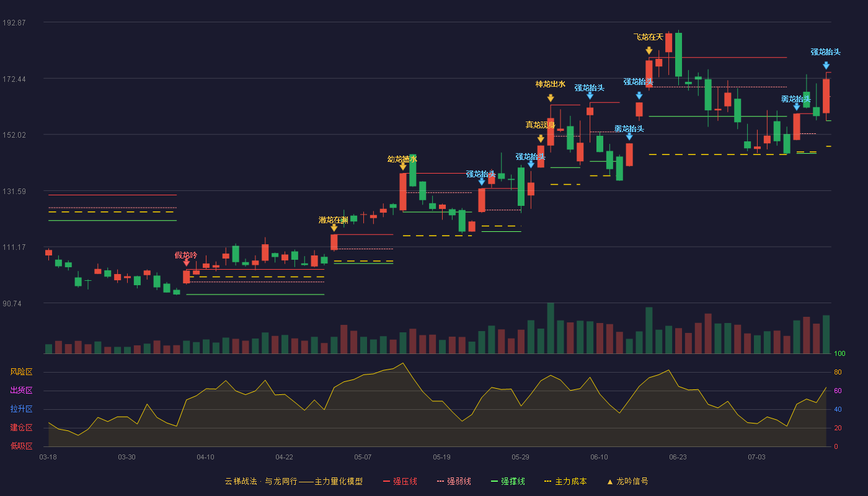Click the 06-23 date label
Screen dimensions: 868x496
click(x=678, y=457)
